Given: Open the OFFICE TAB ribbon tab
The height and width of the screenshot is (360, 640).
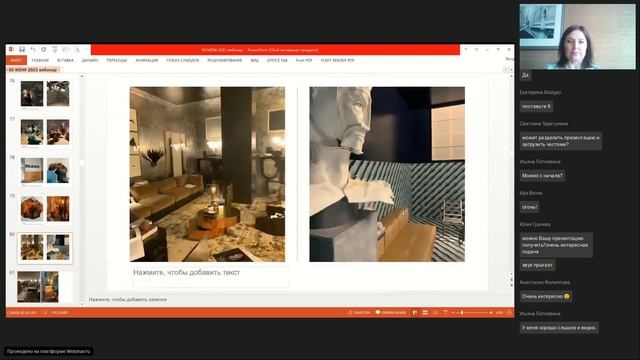Looking at the screenshot, I should pos(277,60).
